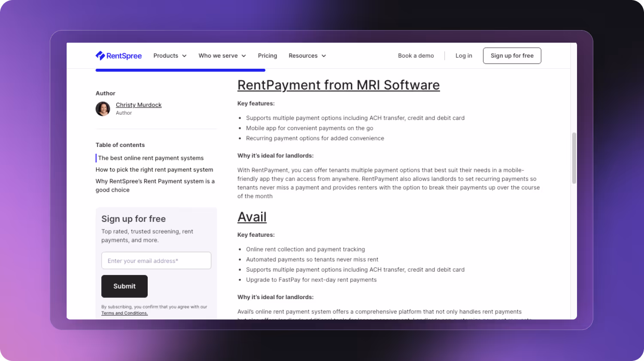Open the Avail heading link
Image resolution: width=644 pixels, height=361 pixels.
[x=252, y=217]
